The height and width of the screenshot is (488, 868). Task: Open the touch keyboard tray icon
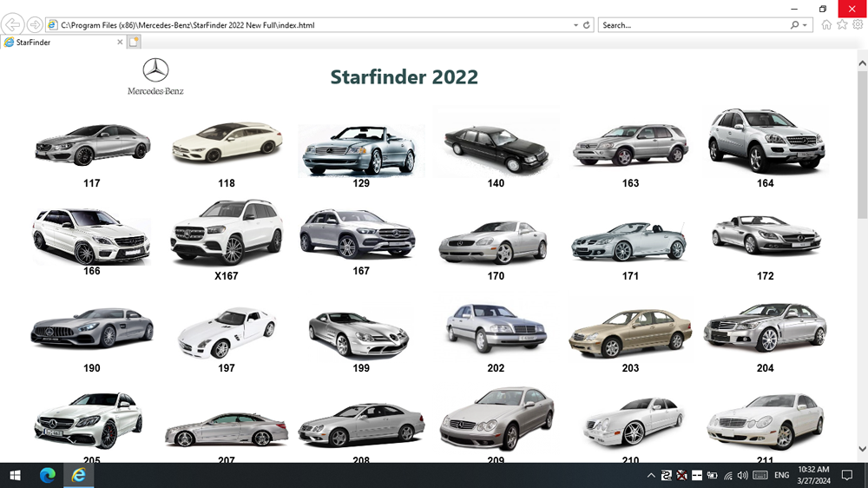point(760,475)
